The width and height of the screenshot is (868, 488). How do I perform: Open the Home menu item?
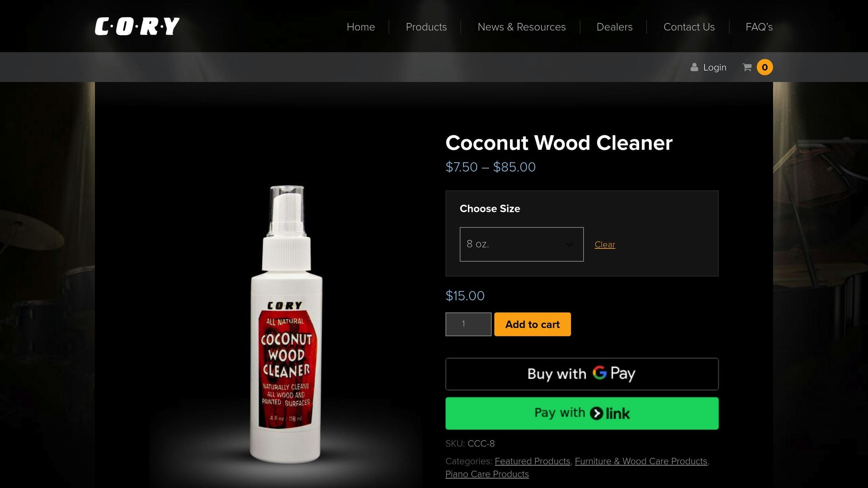point(361,27)
